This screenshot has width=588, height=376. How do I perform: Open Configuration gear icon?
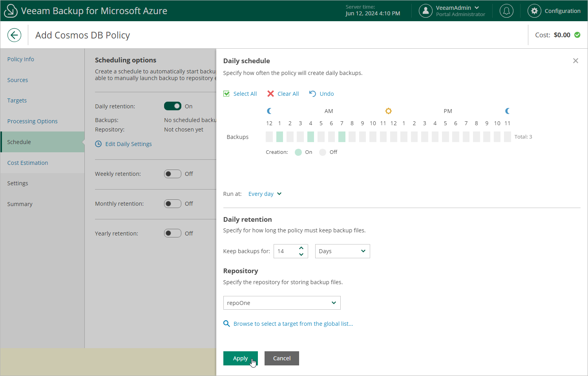pos(534,11)
